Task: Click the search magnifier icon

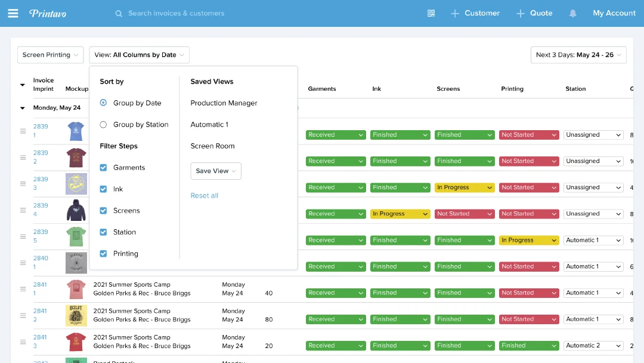Action: [119, 14]
